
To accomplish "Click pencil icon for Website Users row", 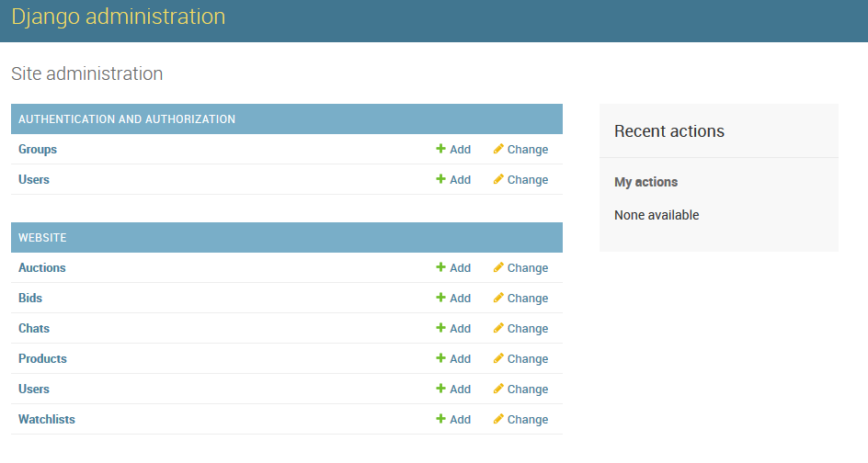I will coord(498,389).
